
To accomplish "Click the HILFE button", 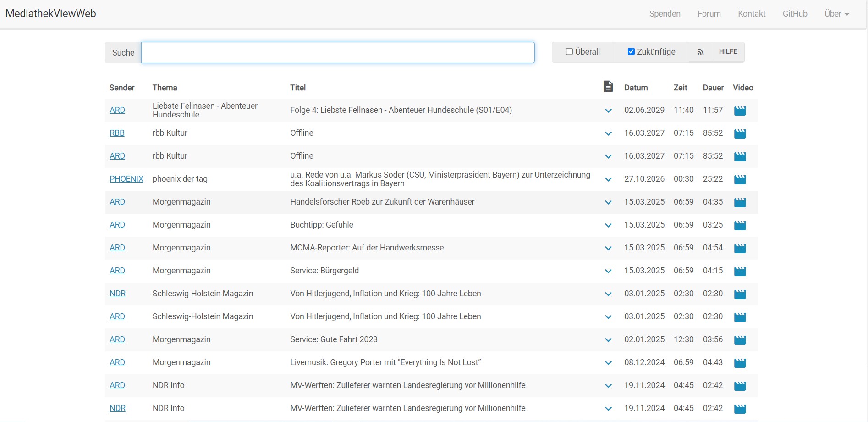I will 728,52.
